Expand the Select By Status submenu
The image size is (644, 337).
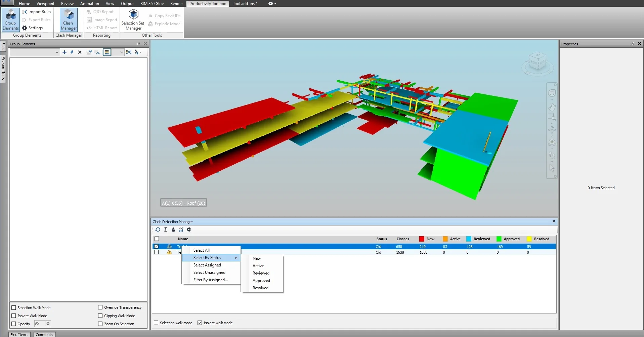click(211, 258)
